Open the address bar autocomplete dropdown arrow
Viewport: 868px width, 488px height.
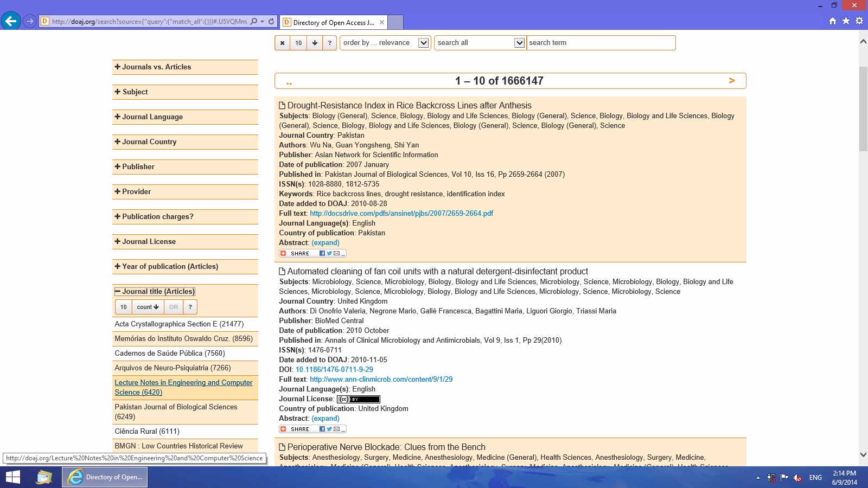click(x=263, y=22)
